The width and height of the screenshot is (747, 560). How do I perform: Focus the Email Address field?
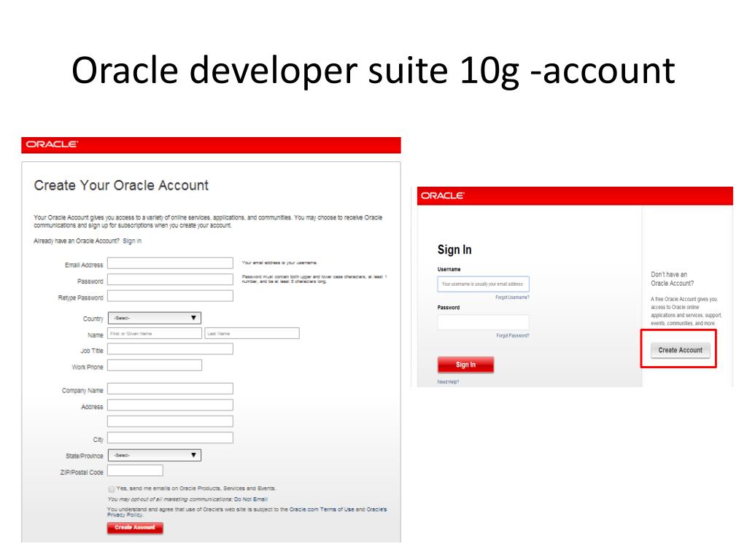click(170, 263)
